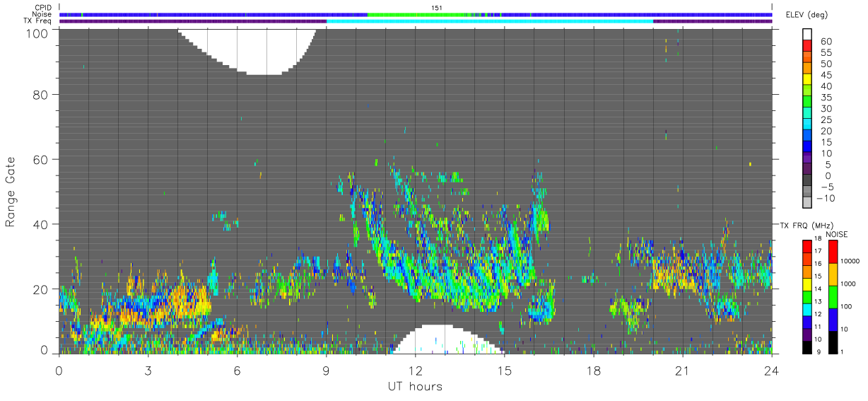Select the red 17–18 MHz TX FRQ swatch
Viewport: 868px width, 401px height.
[808, 246]
